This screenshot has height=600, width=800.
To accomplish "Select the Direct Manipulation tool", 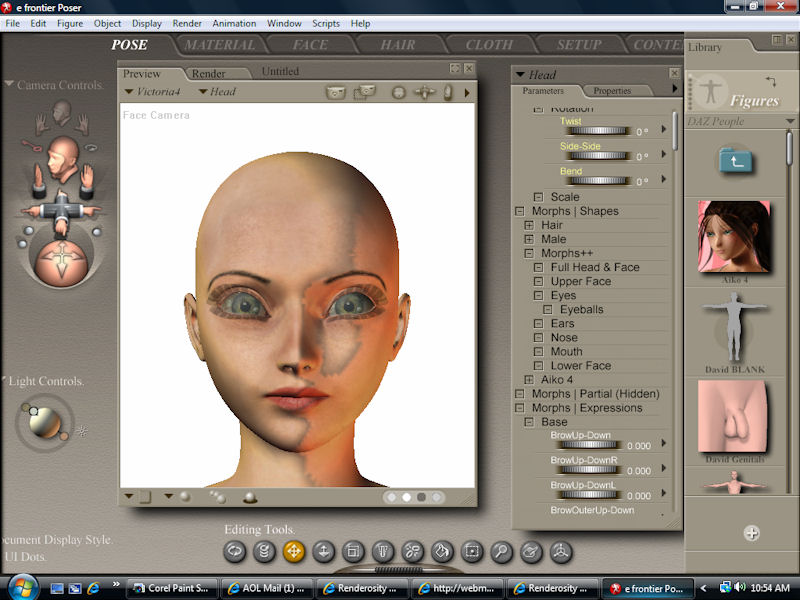I will [561, 550].
